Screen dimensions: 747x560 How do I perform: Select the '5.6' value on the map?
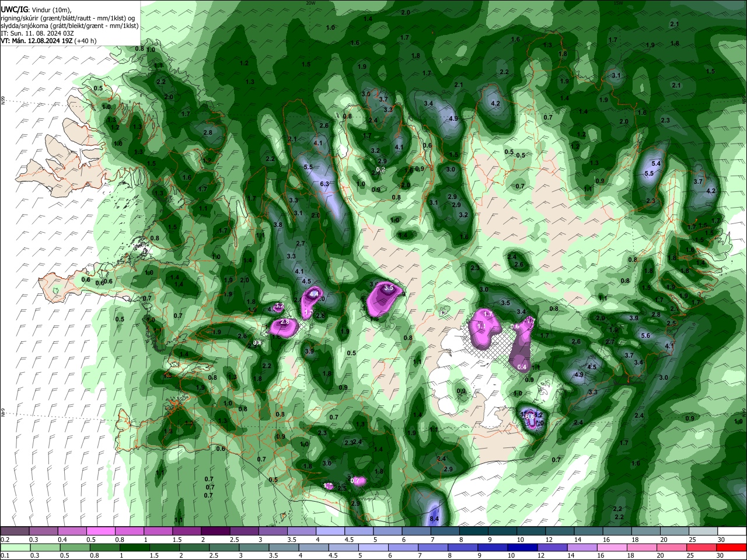[645, 335]
